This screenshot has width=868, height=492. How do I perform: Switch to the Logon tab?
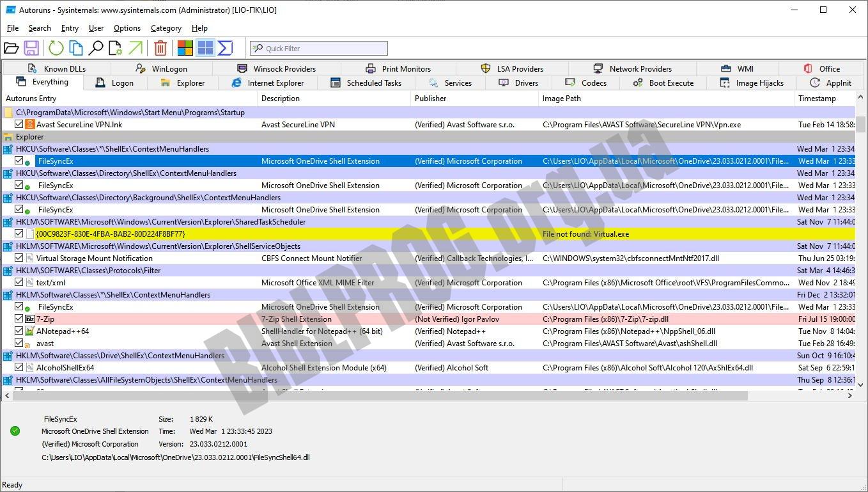click(x=114, y=83)
